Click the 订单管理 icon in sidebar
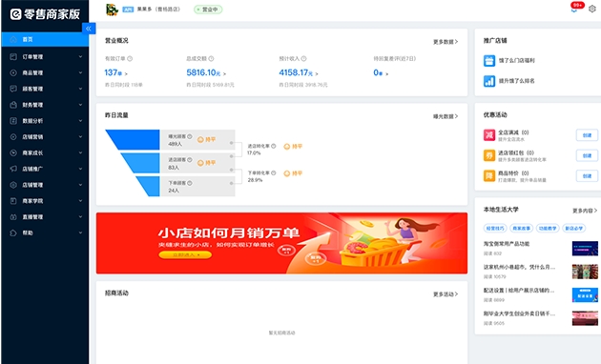The image size is (601, 364). pos(13,56)
